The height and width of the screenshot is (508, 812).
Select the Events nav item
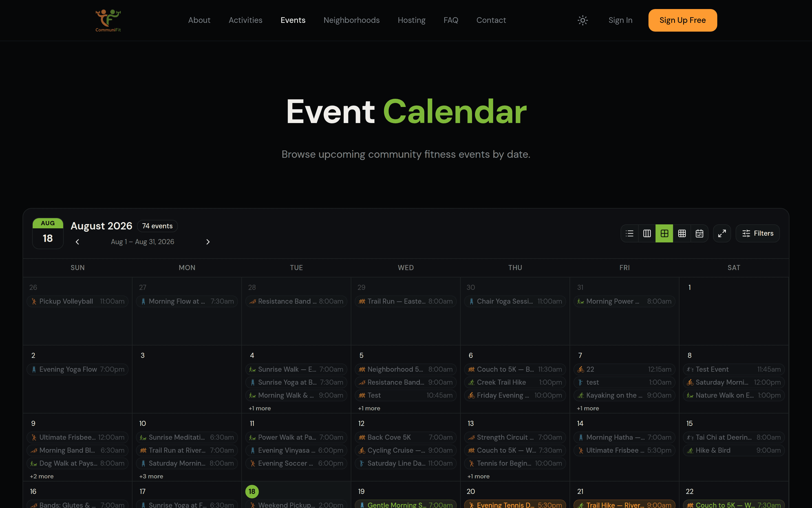[x=293, y=20]
